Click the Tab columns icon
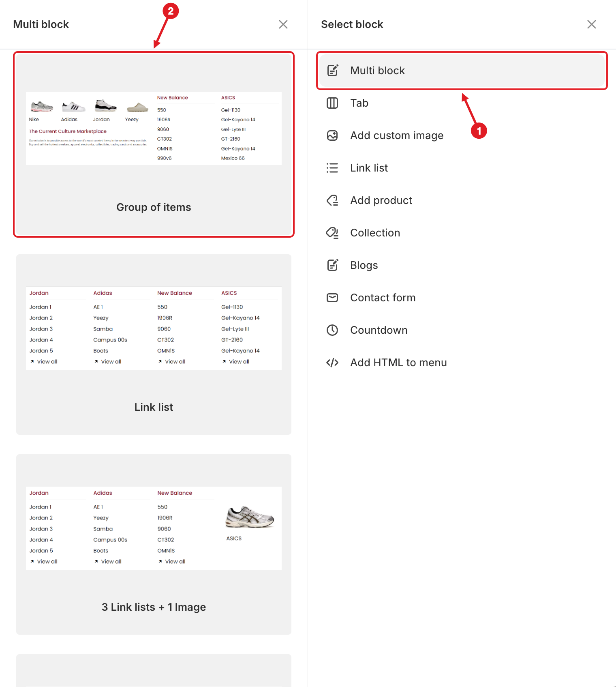Screen dimensions: 616x687 coord(332,103)
